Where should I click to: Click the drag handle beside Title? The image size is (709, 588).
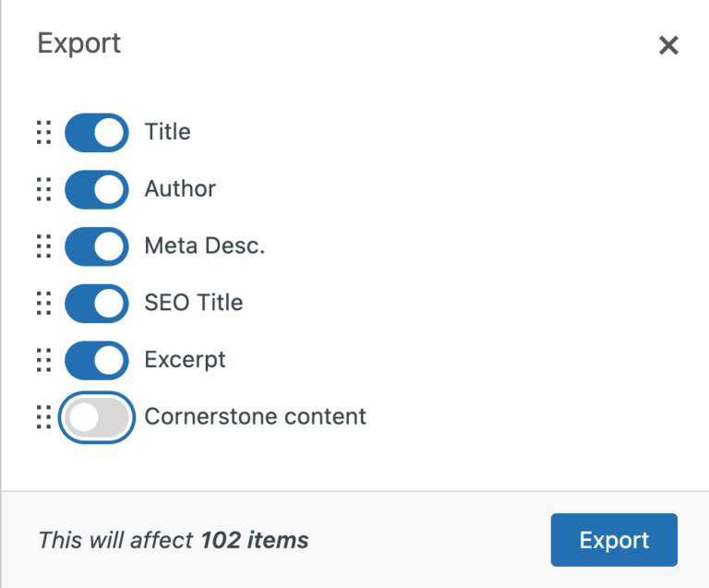pyautogui.click(x=43, y=133)
